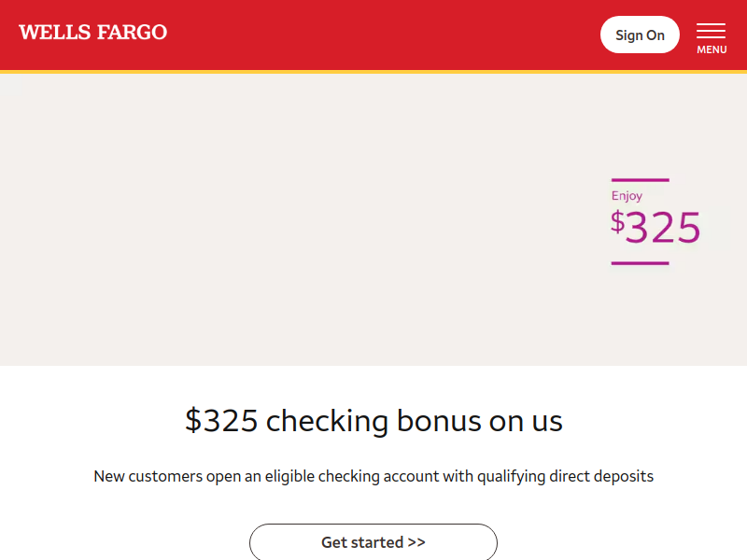Viewport: 747px width, 560px height.
Task: Click the MENU label under the hamburger
Action: coord(712,50)
